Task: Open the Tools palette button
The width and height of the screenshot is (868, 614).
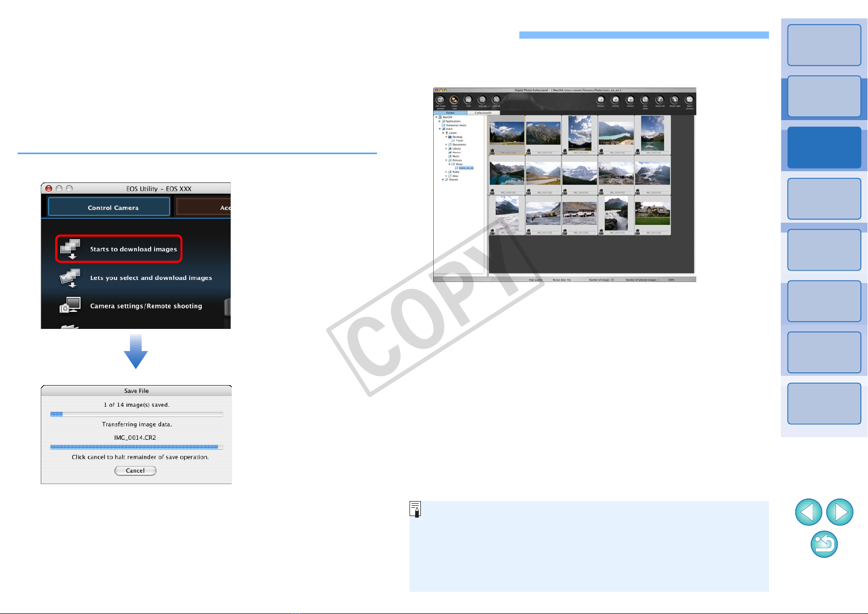Action: (468, 101)
